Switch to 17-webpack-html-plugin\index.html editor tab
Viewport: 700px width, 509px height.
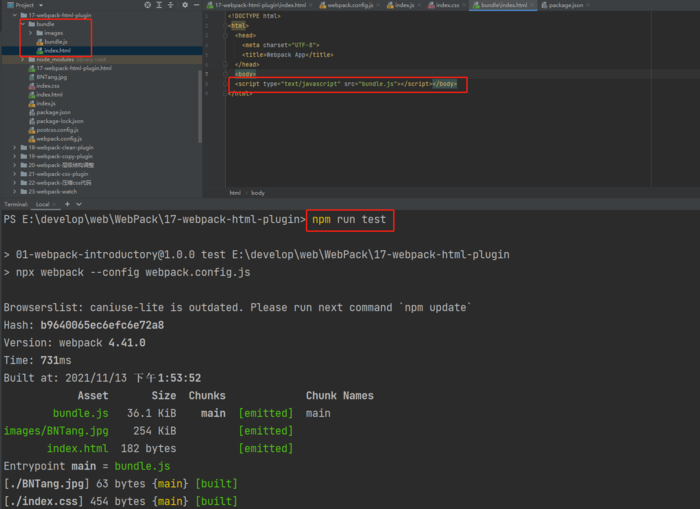pos(260,5)
